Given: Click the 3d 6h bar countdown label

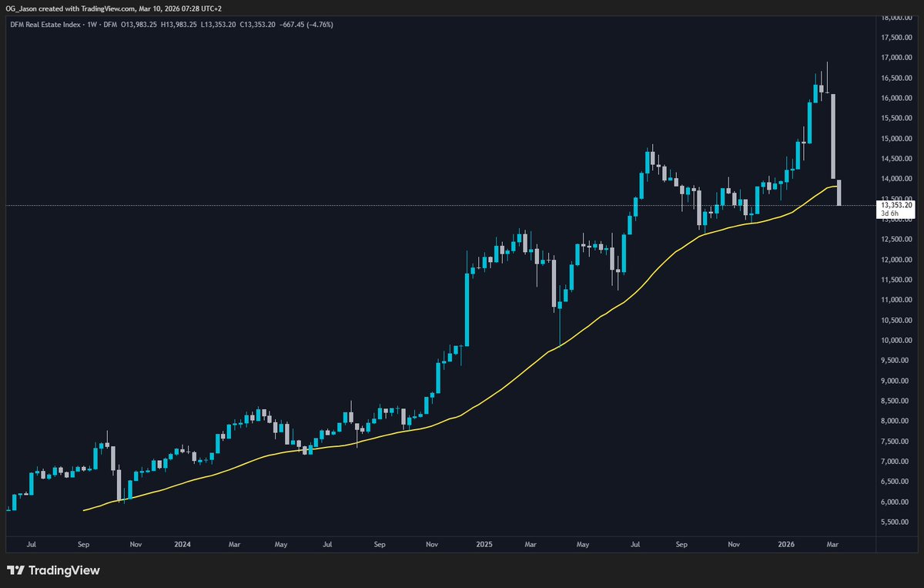Looking at the screenshot, I should tap(890, 214).
